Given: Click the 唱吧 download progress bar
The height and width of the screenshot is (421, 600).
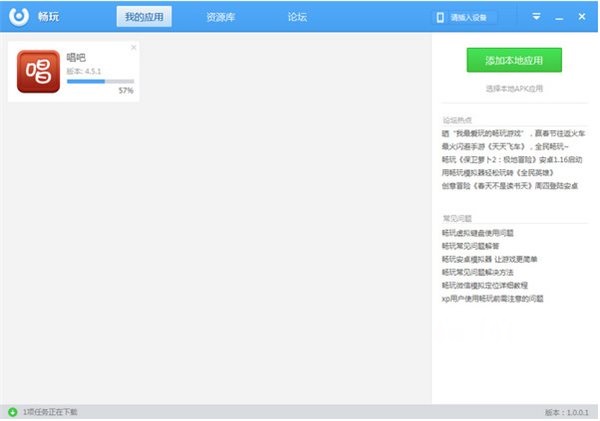Looking at the screenshot, I should [x=101, y=81].
